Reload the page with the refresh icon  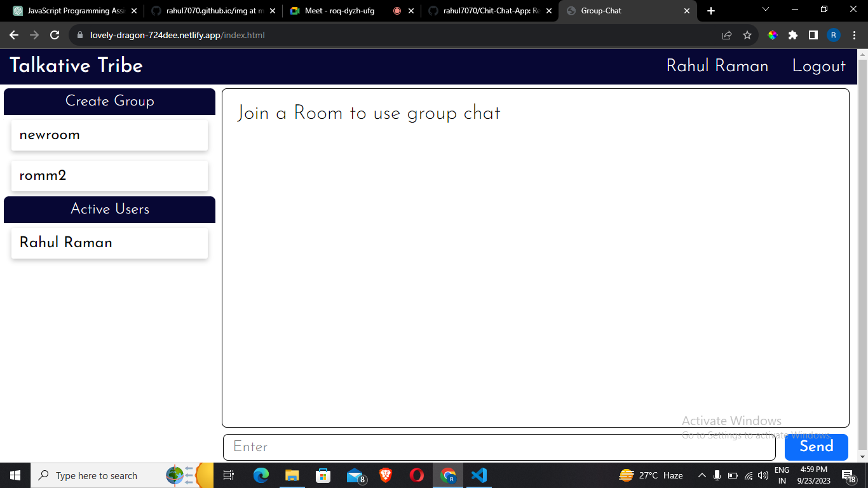point(55,36)
